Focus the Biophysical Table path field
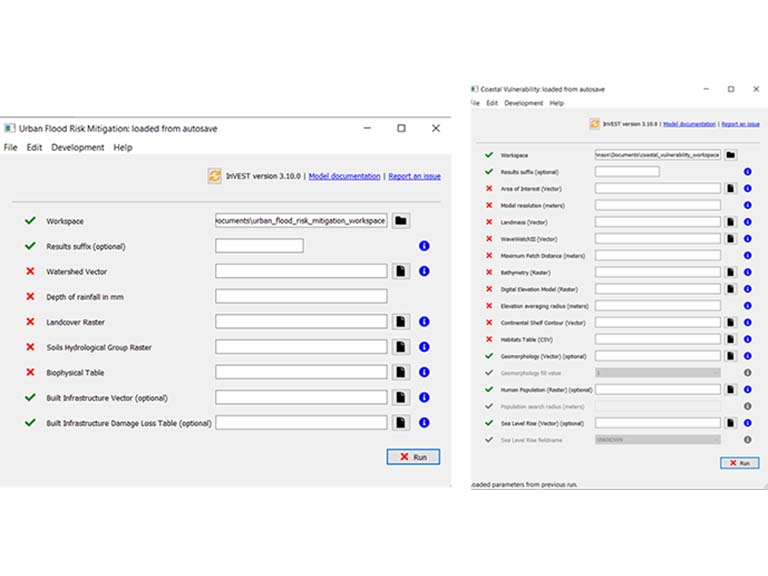768x576 pixels. point(301,372)
